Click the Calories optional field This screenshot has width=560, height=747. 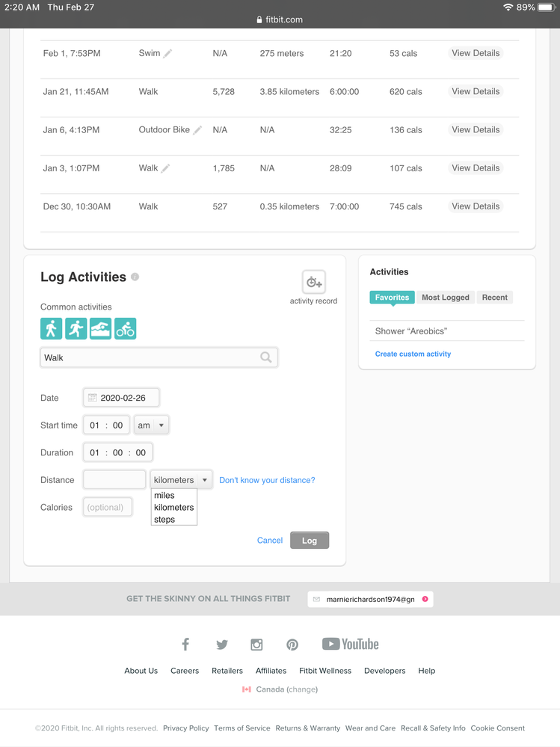(108, 508)
